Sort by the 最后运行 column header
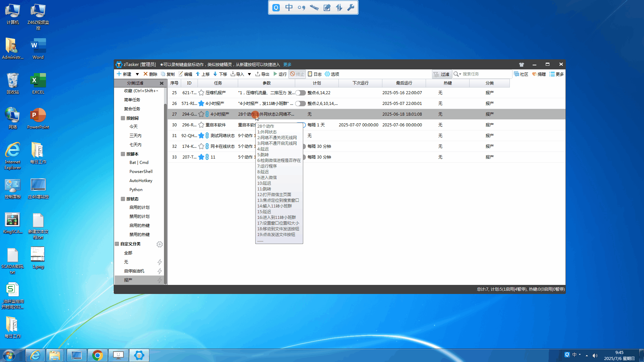Screen dimensions: 644x362 click(404, 83)
